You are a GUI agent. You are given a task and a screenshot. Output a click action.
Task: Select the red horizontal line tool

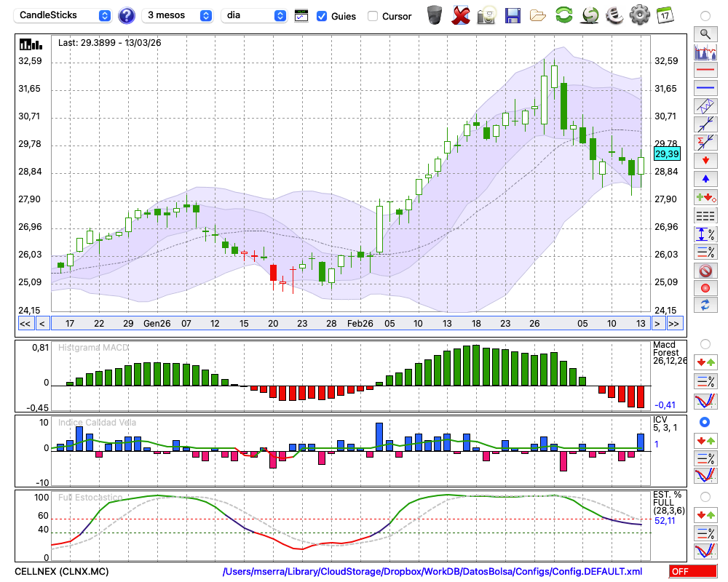coord(705,71)
